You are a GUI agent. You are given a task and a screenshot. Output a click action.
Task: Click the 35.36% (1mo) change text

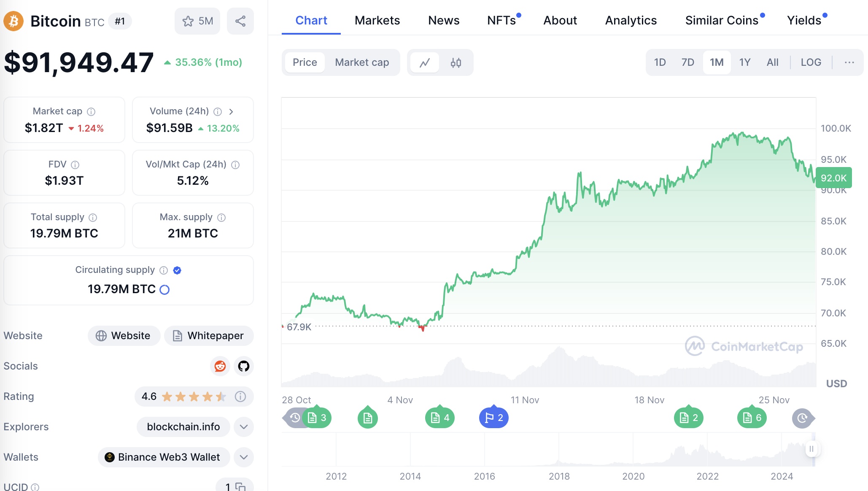pyautogui.click(x=208, y=62)
